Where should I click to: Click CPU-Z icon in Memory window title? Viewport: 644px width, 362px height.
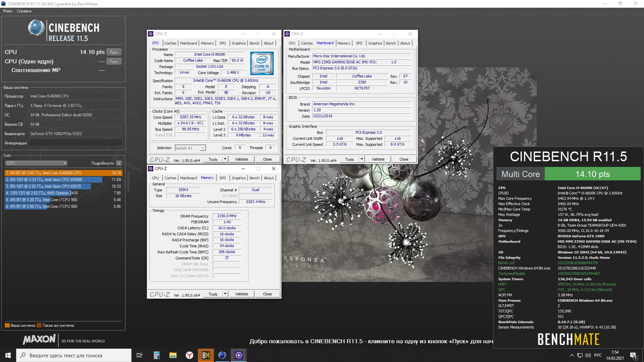pyautogui.click(x=151, y=169)
